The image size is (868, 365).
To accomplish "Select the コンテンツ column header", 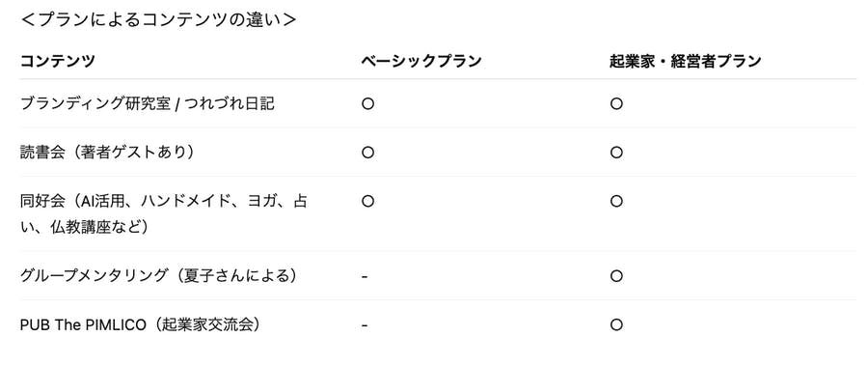I will (57, 61).
